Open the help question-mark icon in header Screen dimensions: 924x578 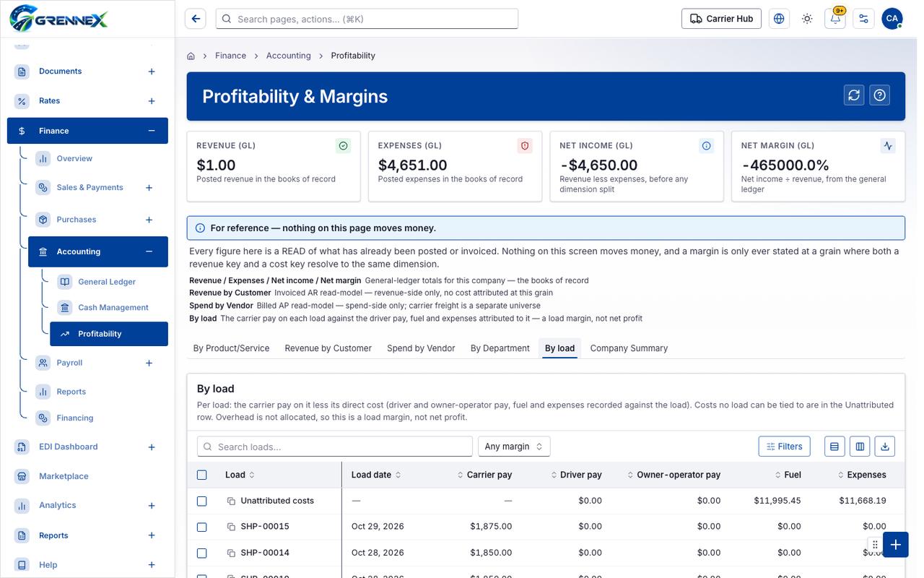click(879, 95)
